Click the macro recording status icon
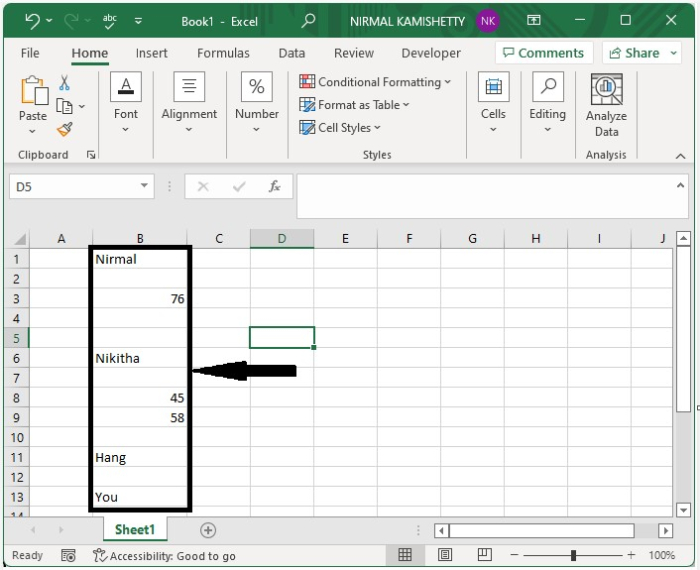 (68, 555)
